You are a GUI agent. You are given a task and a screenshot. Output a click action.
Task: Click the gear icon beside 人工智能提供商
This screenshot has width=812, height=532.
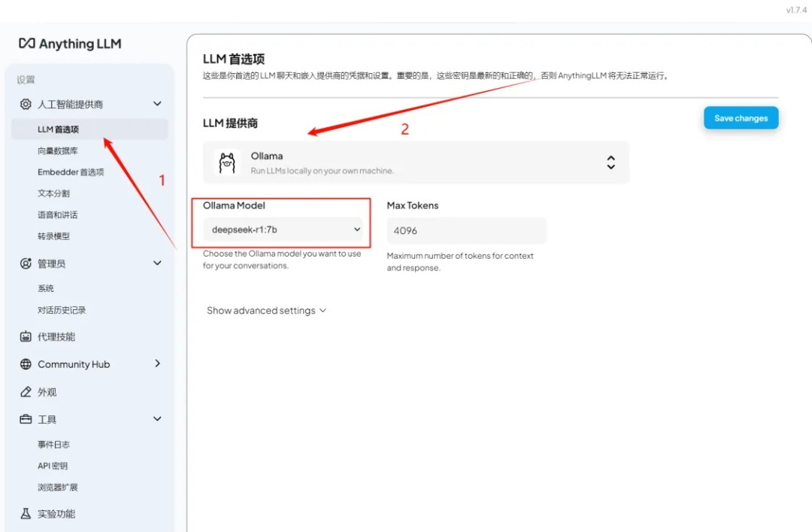tap(26, 105)
